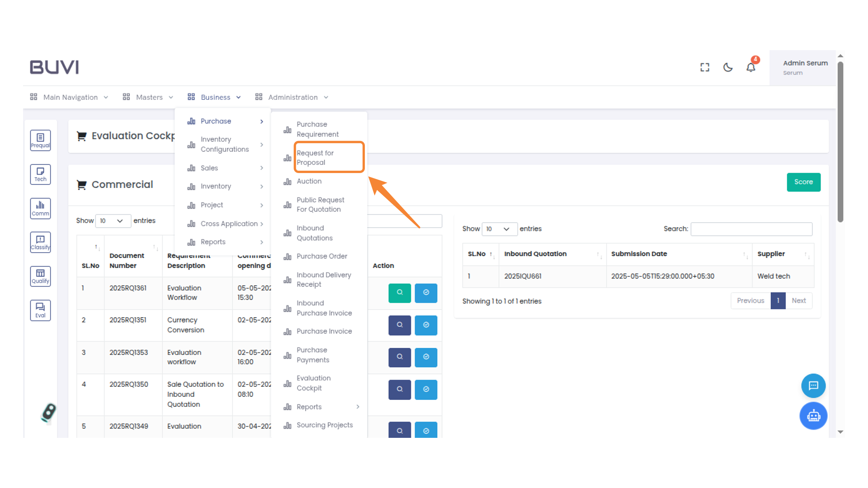
Task: Sort by Submission Date column
Action: pyautogui.click(x=639, y=254)
